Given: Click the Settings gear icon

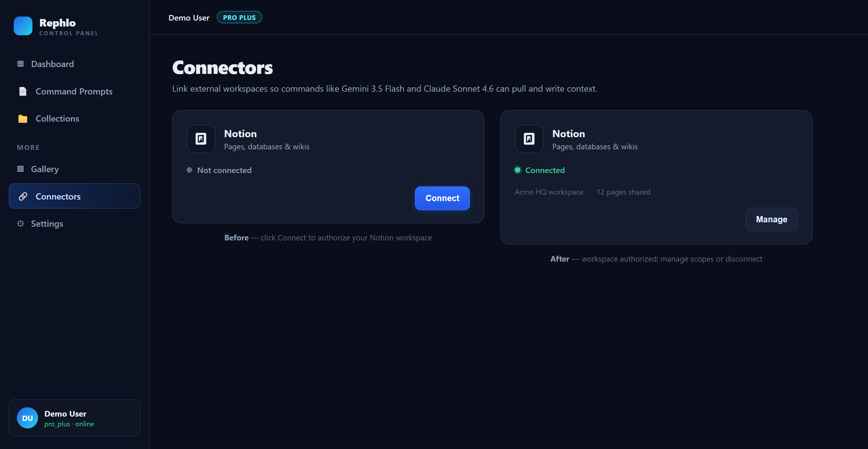Looking at the screenshot, I should (21, 224).
